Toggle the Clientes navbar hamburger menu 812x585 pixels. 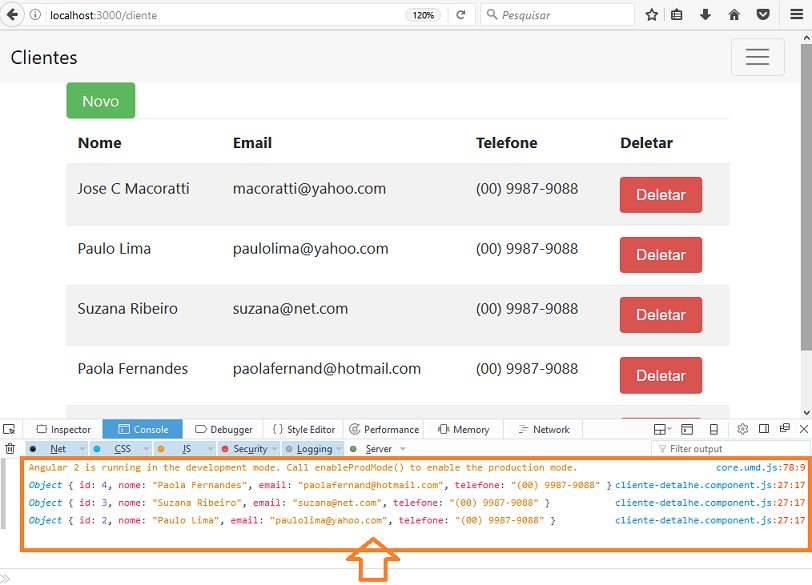click(758, 57)
